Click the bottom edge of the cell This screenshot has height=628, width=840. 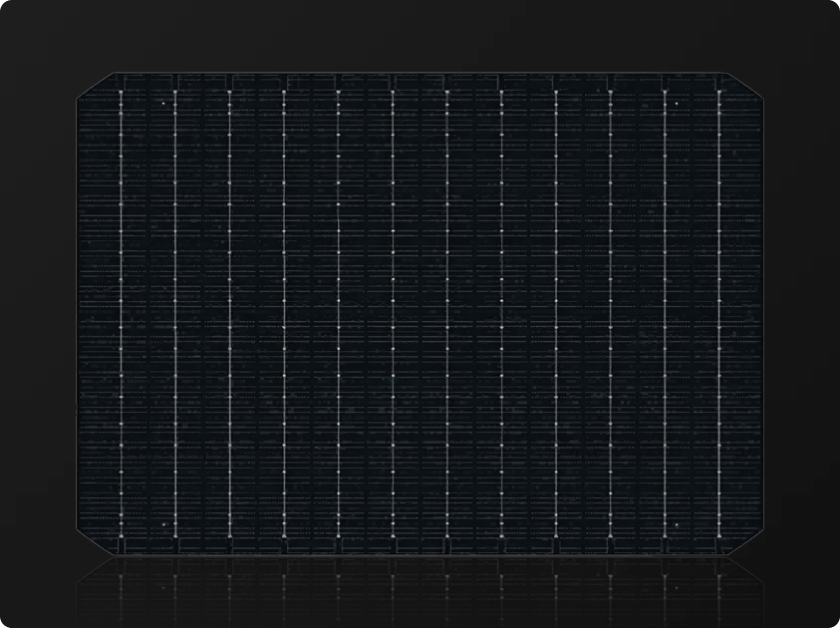420,556
